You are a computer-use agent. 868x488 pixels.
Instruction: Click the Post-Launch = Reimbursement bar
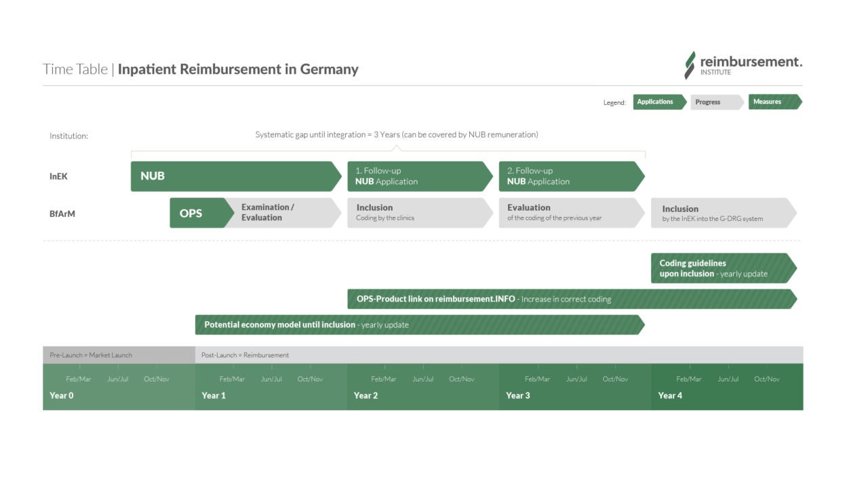point(499,355)
